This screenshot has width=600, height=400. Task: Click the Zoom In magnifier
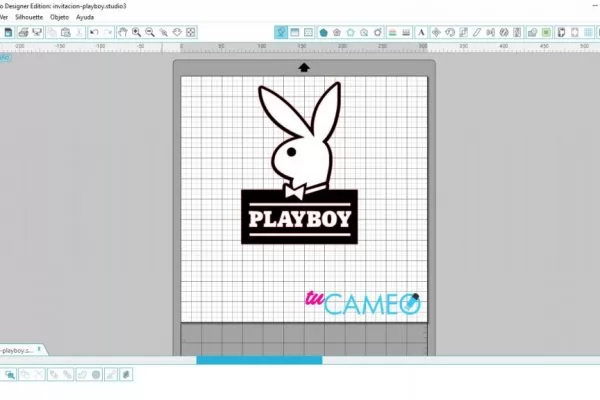(x=136, y=33)
